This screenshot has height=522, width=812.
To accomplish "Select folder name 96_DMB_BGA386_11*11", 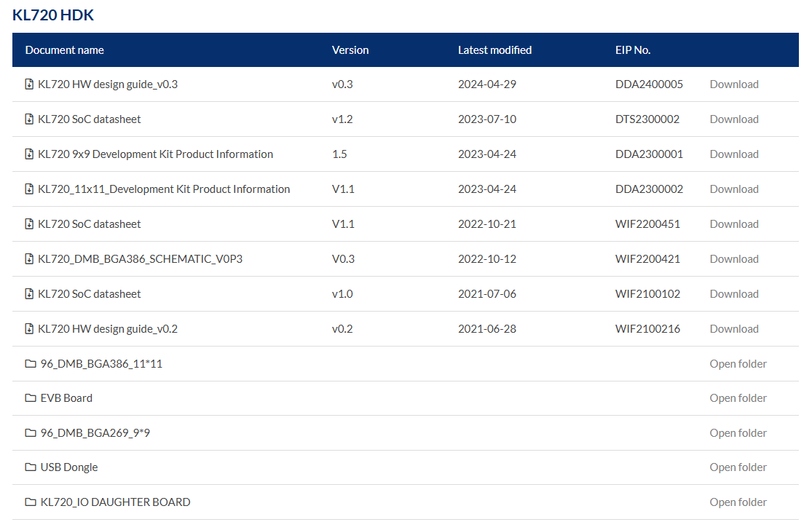I will pos(101,363).
